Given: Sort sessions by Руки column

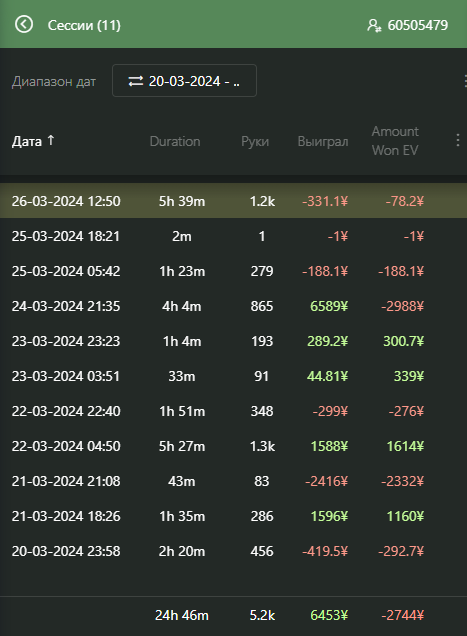Looking at the screenshot, I should coord(255,141).
